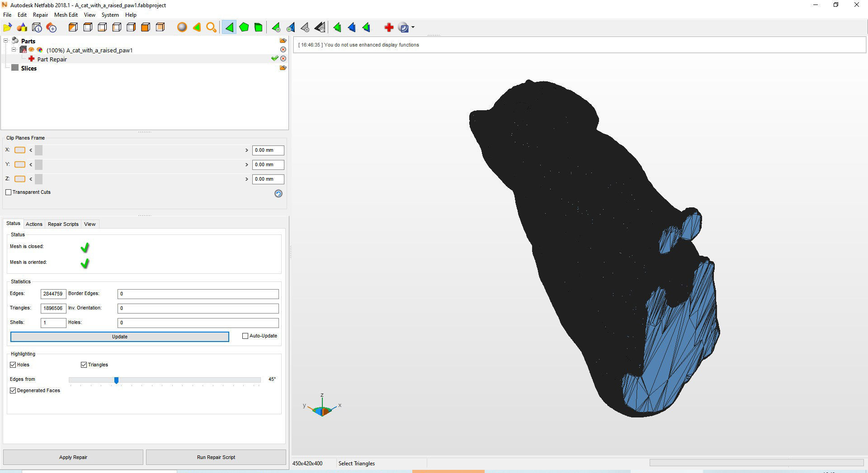Choose the green pentagon surface selection tool
The image size is (868, 473).
[244, 28]
